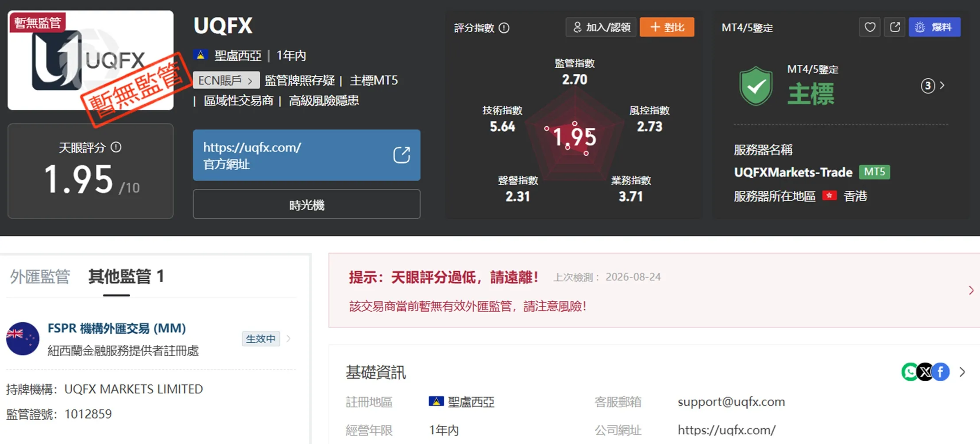The height and width of the screenshot is (444, 980).
Task: Click the share icon beside the heart
Action: pos(895,27)
